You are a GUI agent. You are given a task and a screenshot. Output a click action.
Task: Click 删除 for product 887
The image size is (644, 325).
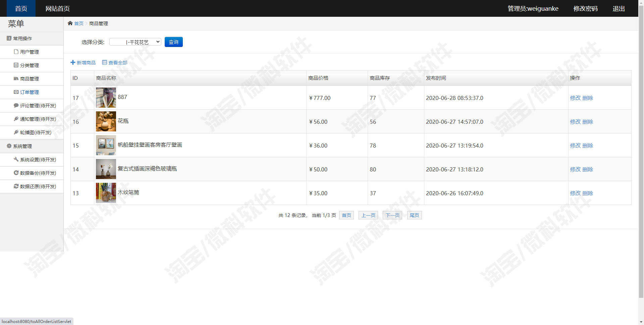coord(588,98)
